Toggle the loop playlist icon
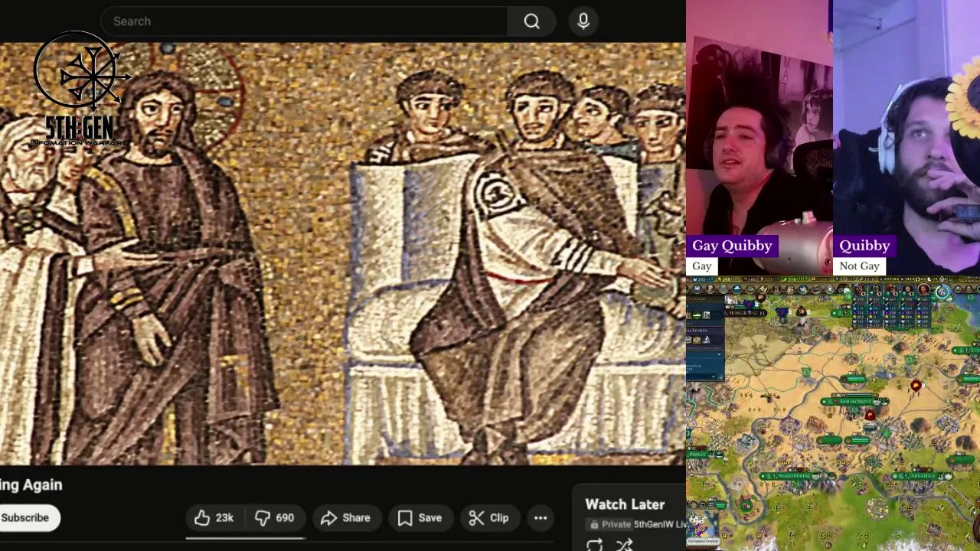 click(594, 545)
